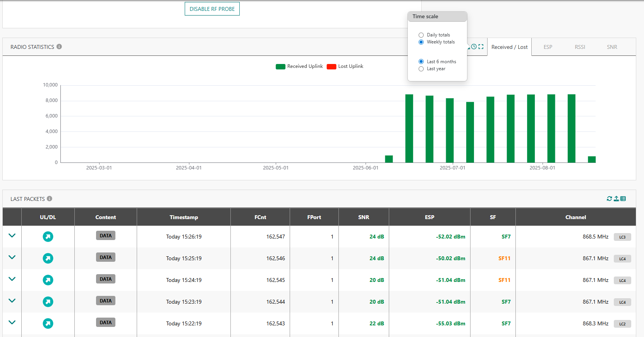Click the info icon beside Last Packets
Image resolution: width=644 pixels, height=337 pixels.
[50, 199]
